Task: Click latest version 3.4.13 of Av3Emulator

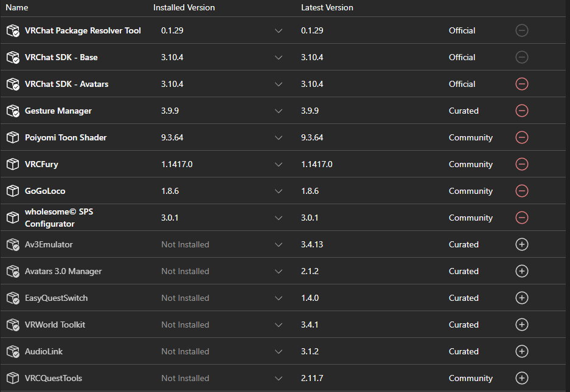Action: coord(312,244)
